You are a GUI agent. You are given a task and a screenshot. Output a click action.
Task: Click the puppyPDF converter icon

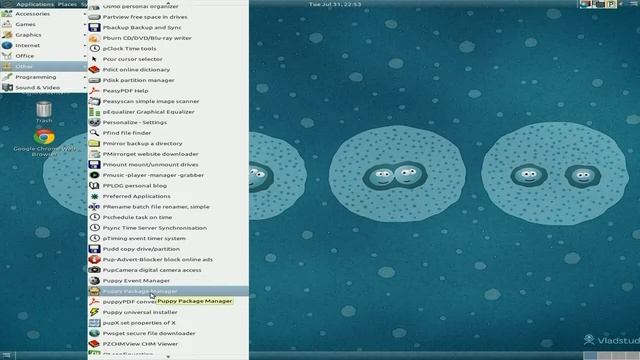coord(94,302)
